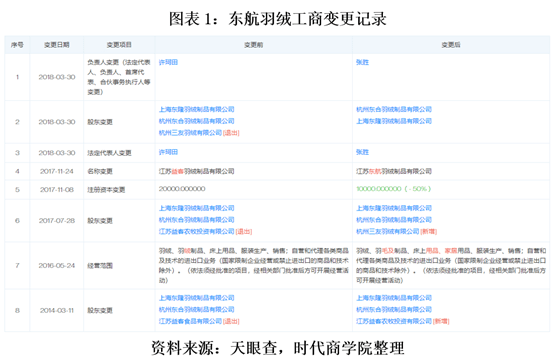
Task: Click the 变更日期 column header
Action: click(57, 45)
